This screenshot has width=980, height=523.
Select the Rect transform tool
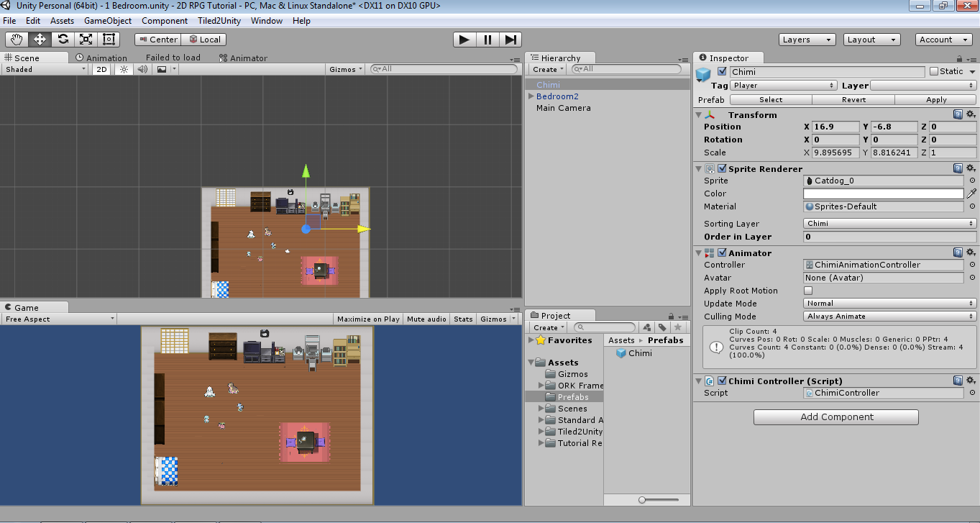pyautogui.click(x=109, y=40)
